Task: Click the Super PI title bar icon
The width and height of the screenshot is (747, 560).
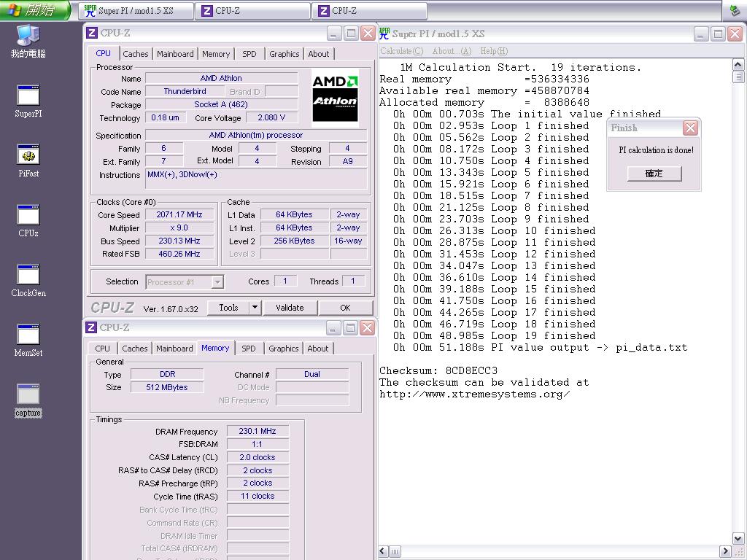Action: [384, 34]
